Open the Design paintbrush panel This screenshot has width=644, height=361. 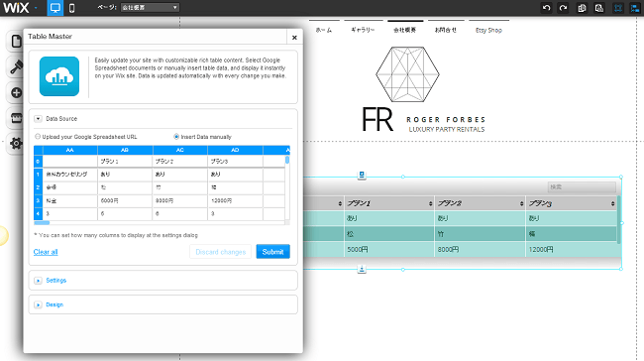tap(16, 67)
